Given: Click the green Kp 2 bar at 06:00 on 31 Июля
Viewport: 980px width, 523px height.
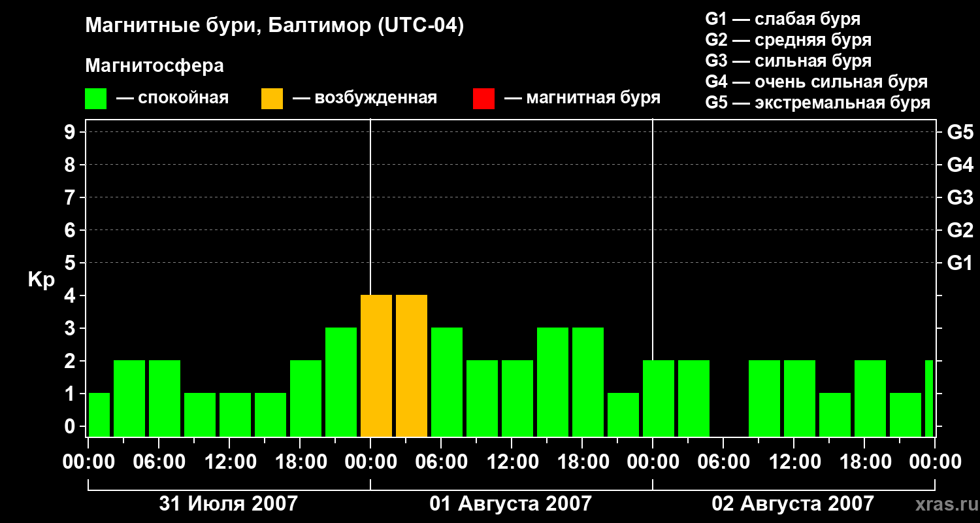Looking at the screenshot, I should pos(165,398).
